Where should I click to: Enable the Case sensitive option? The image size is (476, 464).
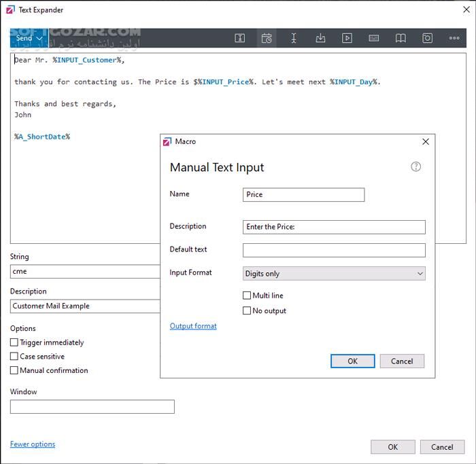point(14,356)
